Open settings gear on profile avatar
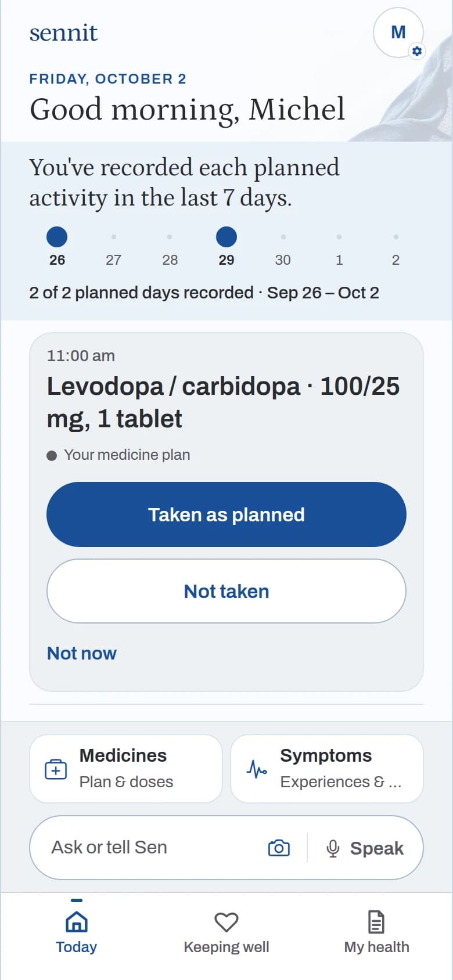This screenshot has width=453, height=980. 416,51
